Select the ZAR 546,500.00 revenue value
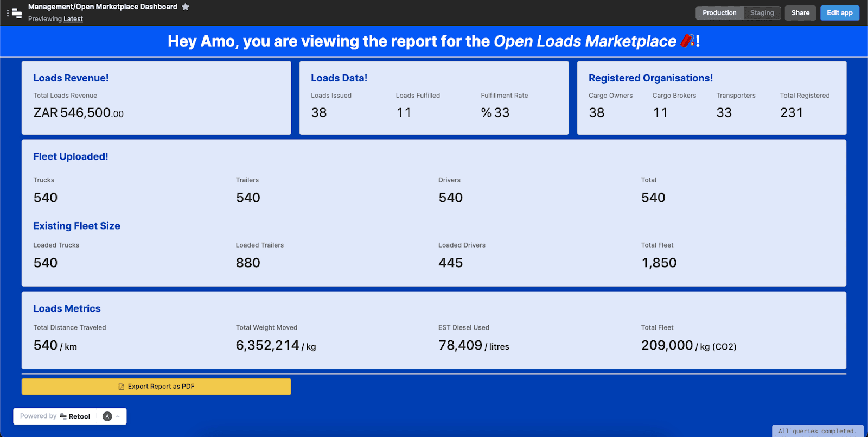Screen dimensions: 868x437 (79, 113)
